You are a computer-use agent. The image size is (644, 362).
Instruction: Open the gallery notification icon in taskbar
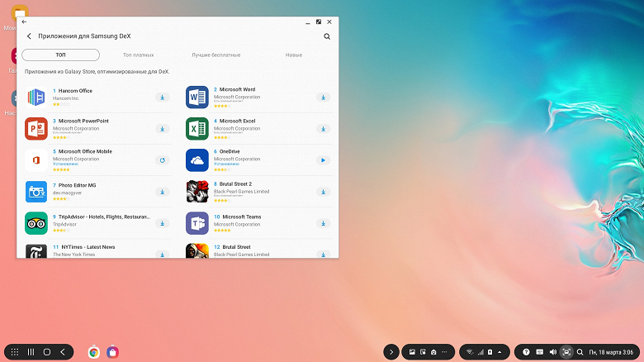pyautogui.click(x=412, y=352)
